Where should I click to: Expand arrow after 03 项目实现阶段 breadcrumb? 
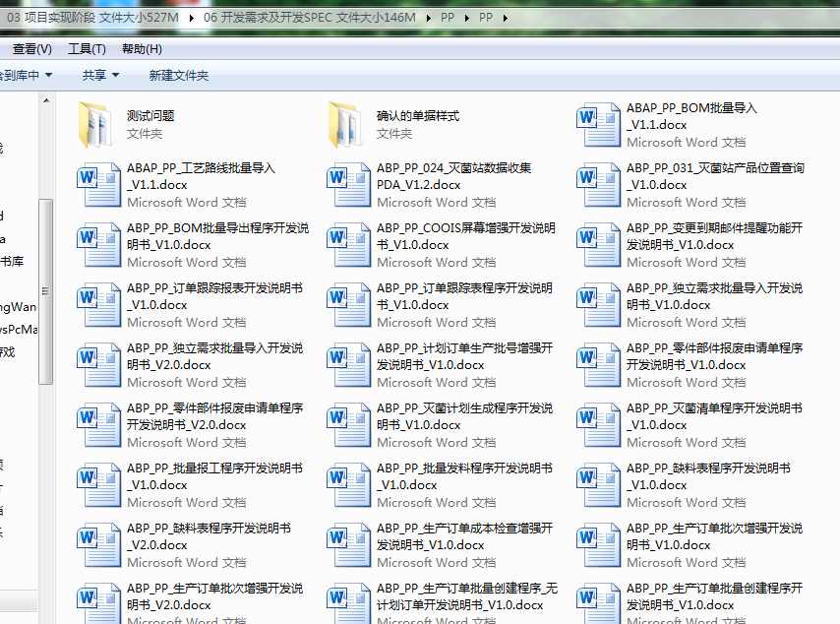click(x=191, y=18)
